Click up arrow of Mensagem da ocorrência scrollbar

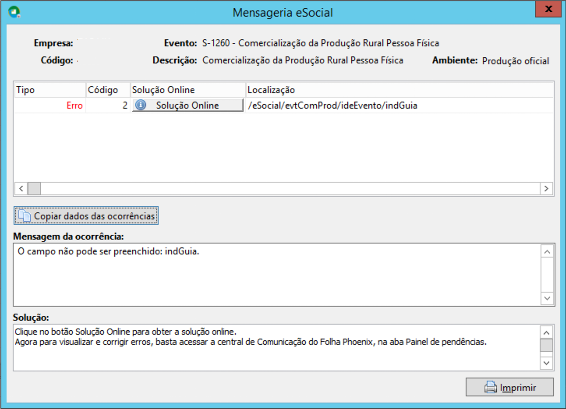[x=547, y=252]
